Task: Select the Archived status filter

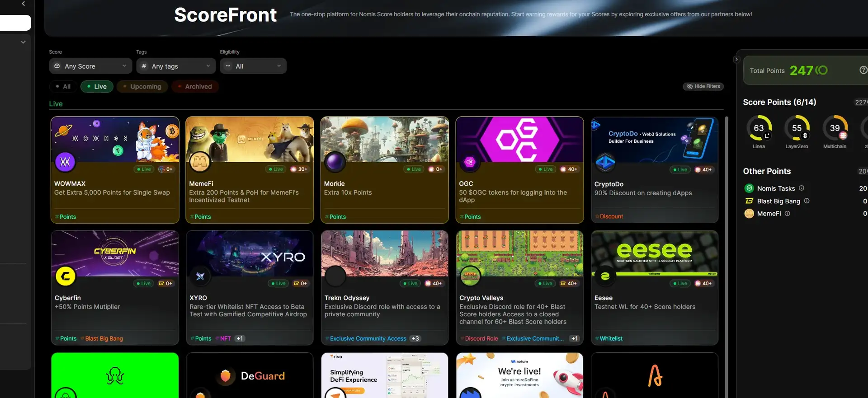Action: 195,87
